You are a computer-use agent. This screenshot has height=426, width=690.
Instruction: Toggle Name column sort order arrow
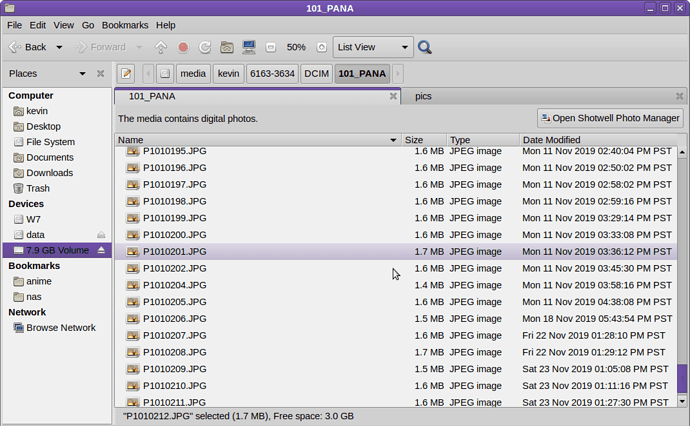point(393,140)
